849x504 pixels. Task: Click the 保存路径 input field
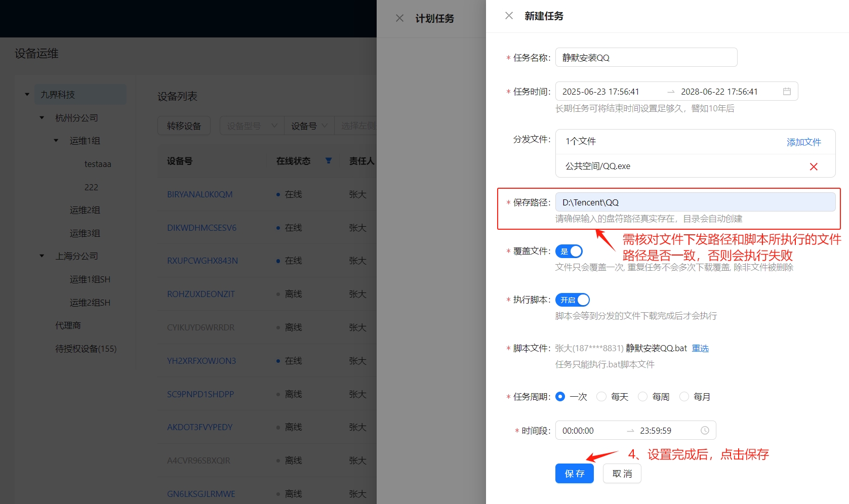[695, 202]
